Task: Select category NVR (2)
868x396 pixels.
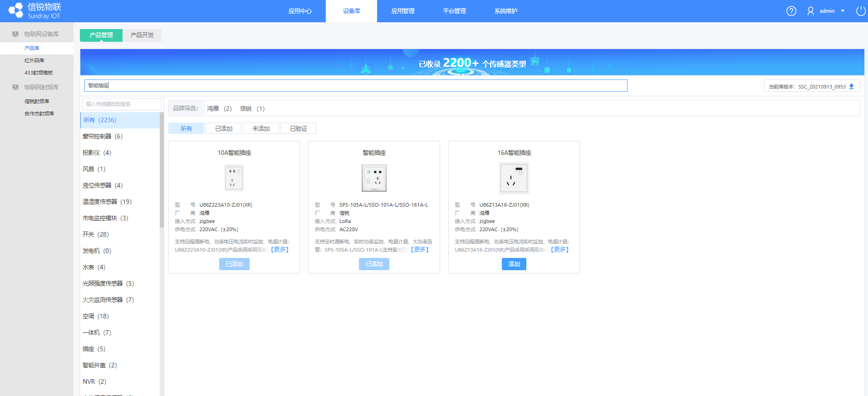Action: point(120,381)
